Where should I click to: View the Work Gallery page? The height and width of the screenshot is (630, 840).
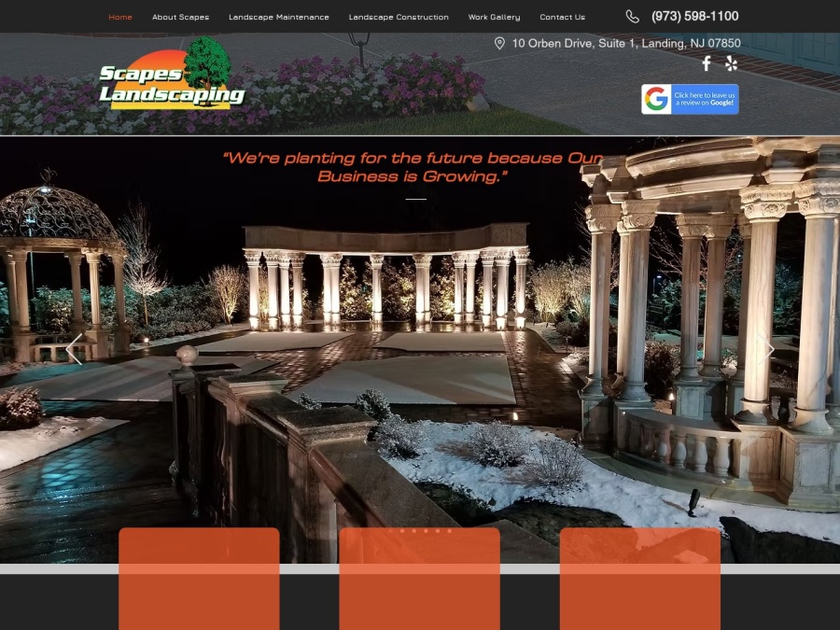click(494, 17)
